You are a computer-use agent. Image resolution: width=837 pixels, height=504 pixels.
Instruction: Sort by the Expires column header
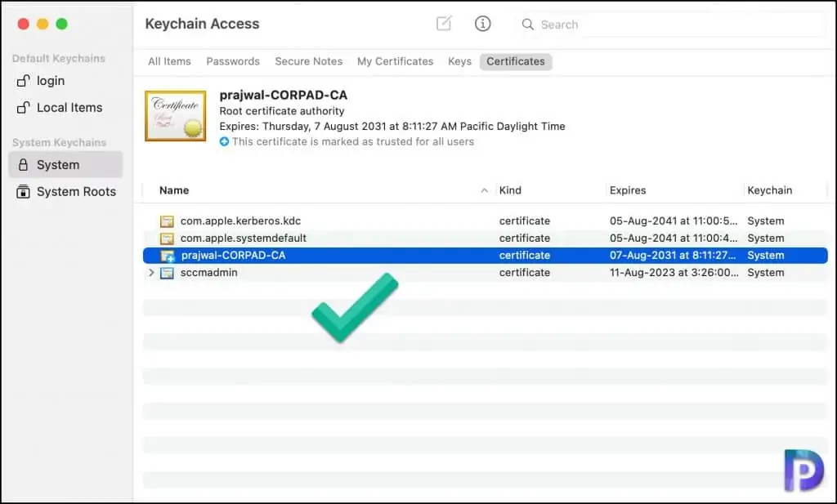tap(628, 190)
